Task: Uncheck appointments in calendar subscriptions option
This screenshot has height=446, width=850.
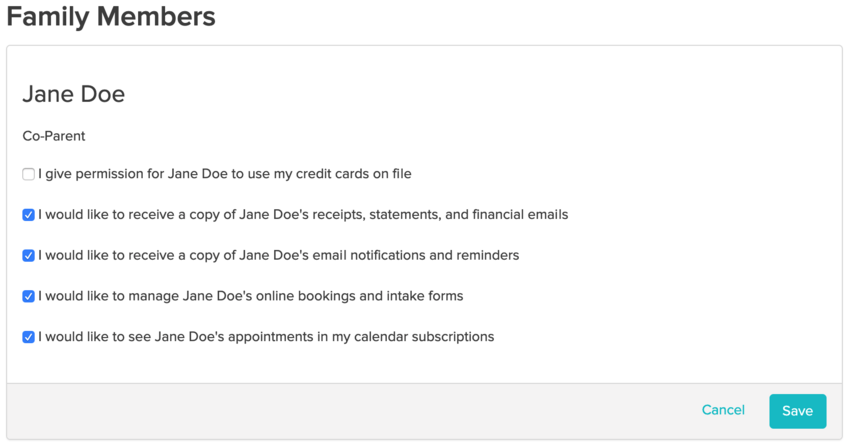Action: (x=29, y=338)
